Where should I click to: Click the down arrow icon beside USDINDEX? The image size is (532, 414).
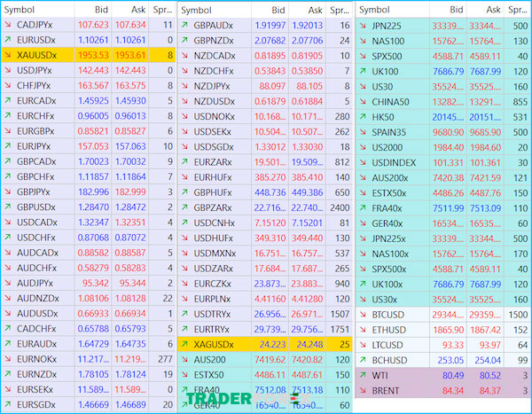pyautogui.click(x=363, y=162)
